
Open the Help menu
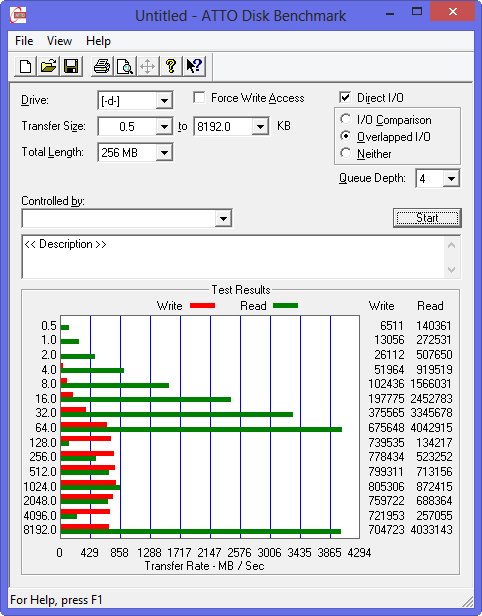click(x=98, y=41)
